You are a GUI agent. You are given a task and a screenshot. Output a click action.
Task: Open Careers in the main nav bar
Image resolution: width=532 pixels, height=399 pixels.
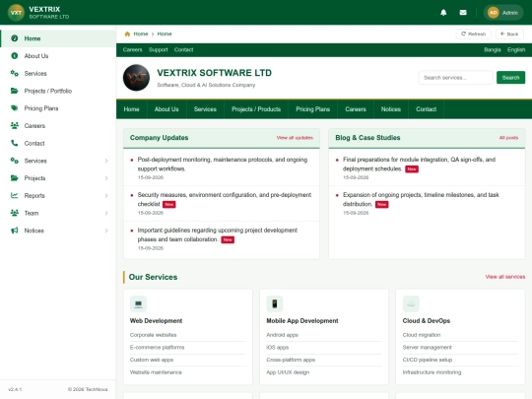pyautogui.click(x=356, y=109)
